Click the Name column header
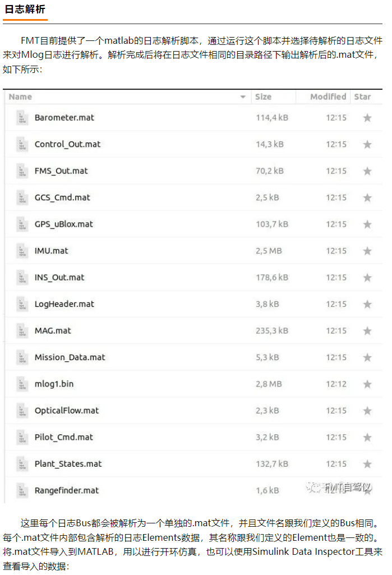Image resolution: width=392 pixels, height=575 pixels. (20, 97)
